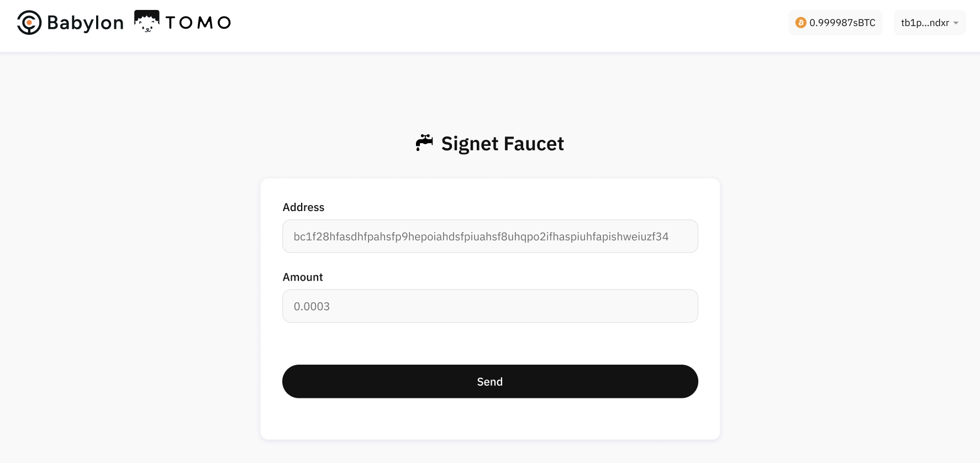Open the tb1p...ndxr wallet dropdown
The image size is (980, 463).
(930, 23)
